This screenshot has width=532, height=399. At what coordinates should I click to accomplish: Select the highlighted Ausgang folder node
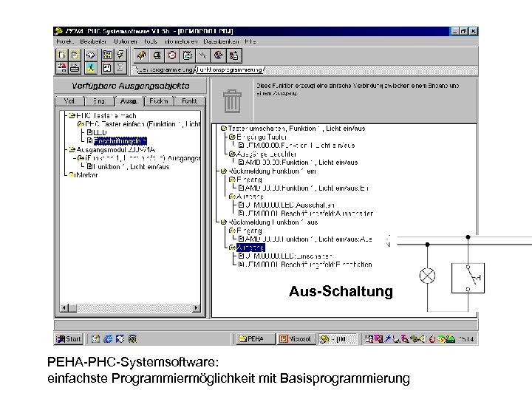pyautogui.click(x=250, y=248)
